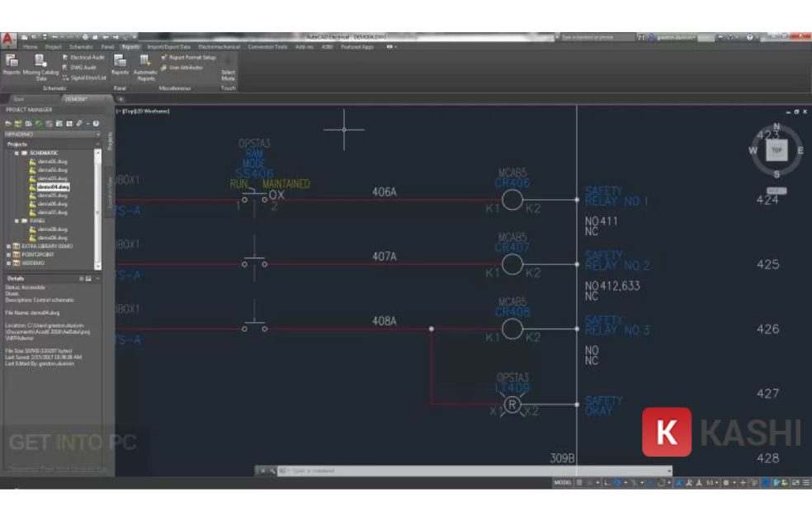Open the AutoCAD application menu logo
The image size is (812, 521).
coord(8,39)
